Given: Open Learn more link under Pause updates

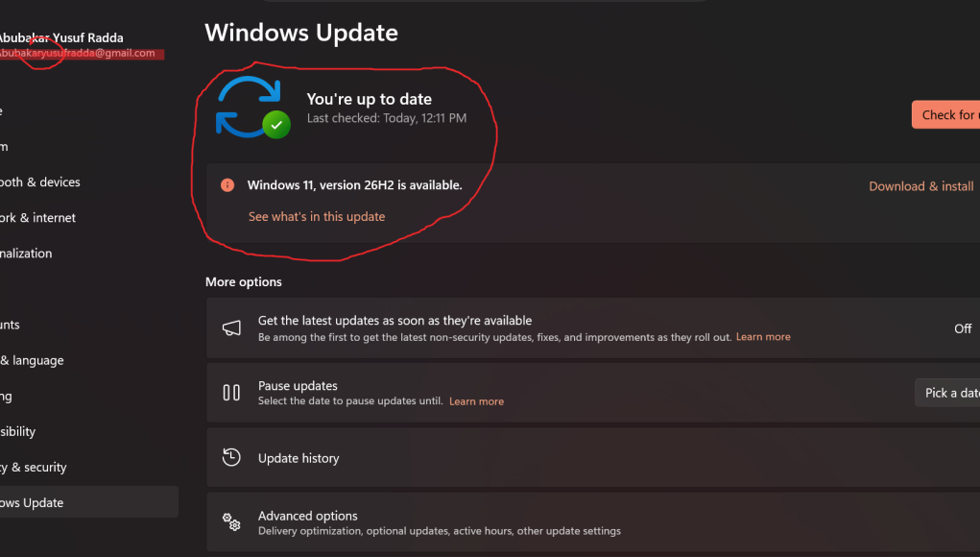Looking at the screenshot, I should tap(476, 401).
